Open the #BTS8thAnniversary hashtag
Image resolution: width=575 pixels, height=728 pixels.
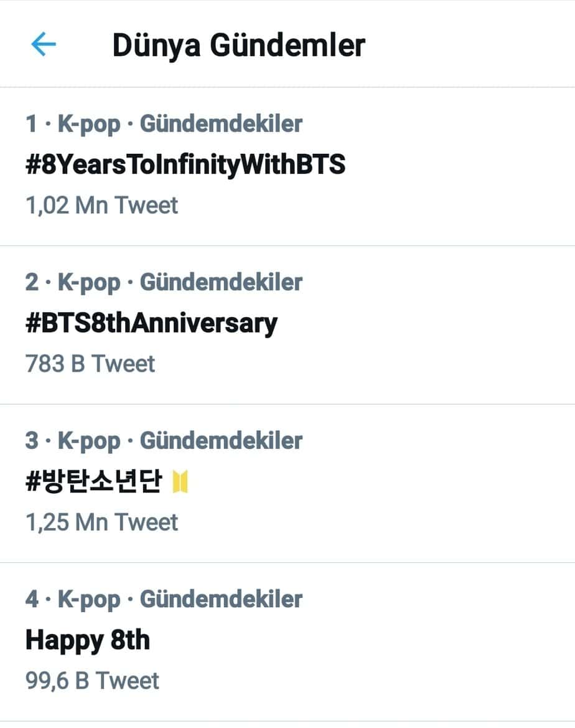point(151,324)
